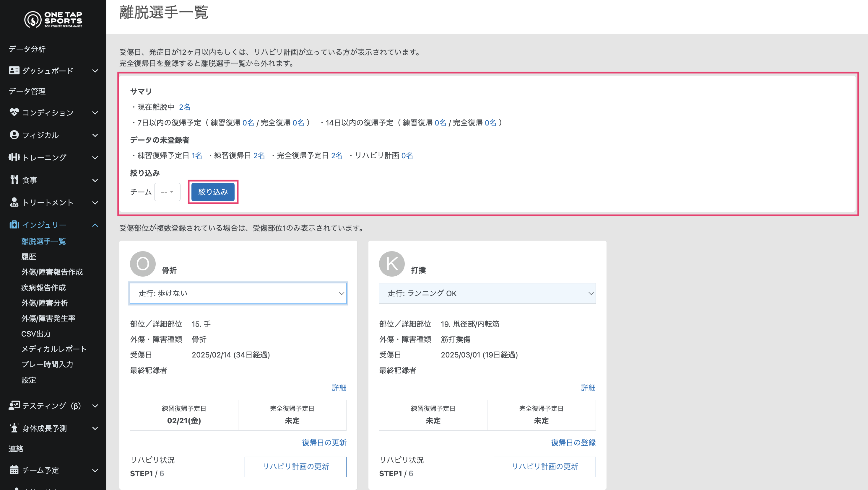Expand the フィジカル menu chevron
Image resolution: width=868 pixels, height=490 pixels.
pos(95,135)
